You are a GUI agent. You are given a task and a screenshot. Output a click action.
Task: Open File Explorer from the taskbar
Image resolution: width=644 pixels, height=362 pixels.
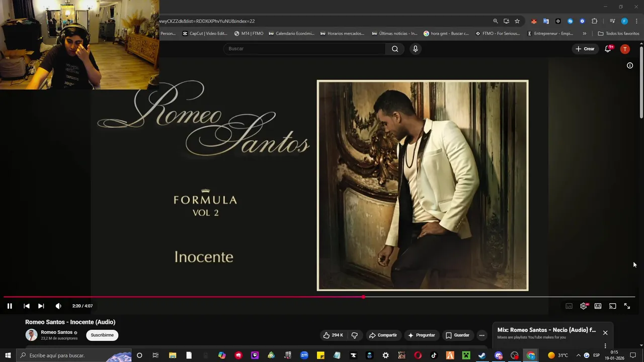(172, 355)
